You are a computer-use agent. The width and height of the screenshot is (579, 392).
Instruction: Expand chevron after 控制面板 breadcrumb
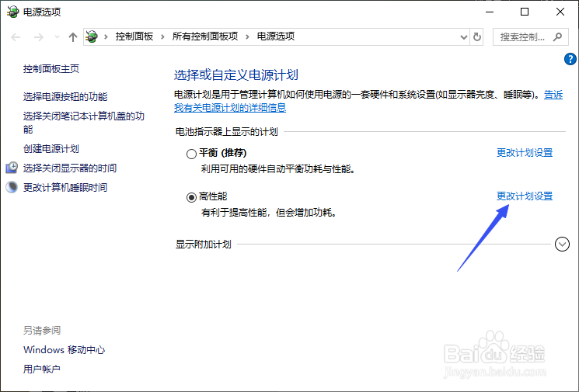pos(162,36)
